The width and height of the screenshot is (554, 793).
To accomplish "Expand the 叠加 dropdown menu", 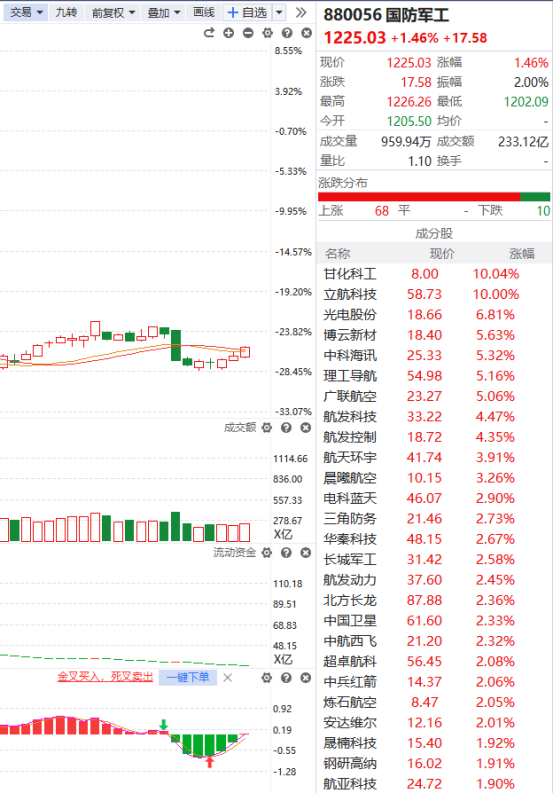I will [x=163, y=12].
